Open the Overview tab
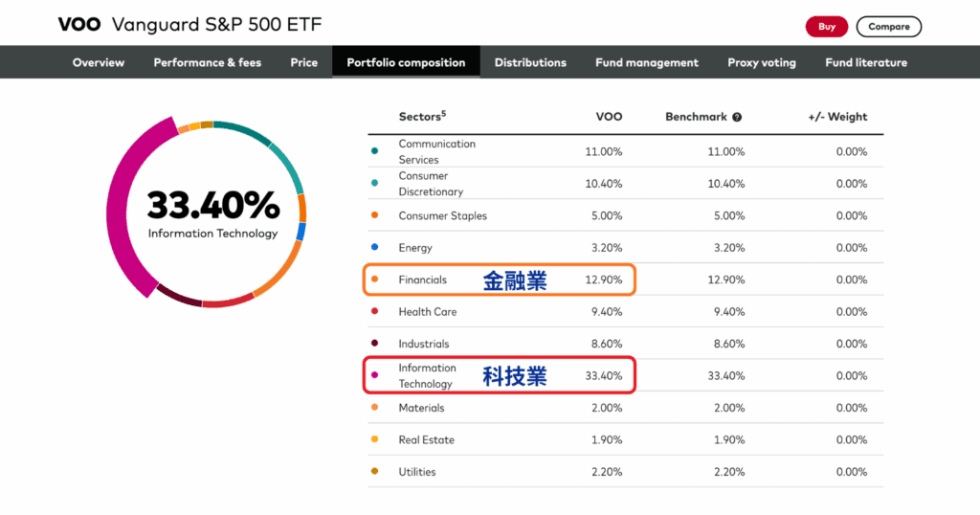Image resolution: width=980 pixels, height=515 pixels. coord(99,62)
